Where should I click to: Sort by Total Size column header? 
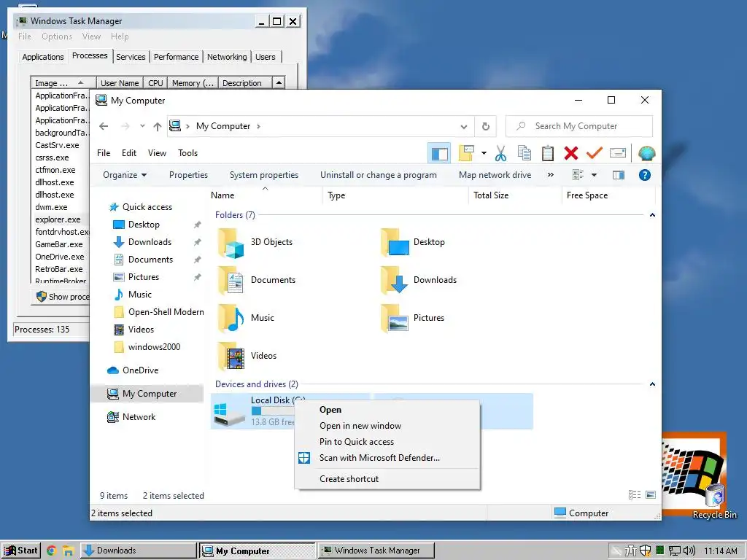click(491, 195)
